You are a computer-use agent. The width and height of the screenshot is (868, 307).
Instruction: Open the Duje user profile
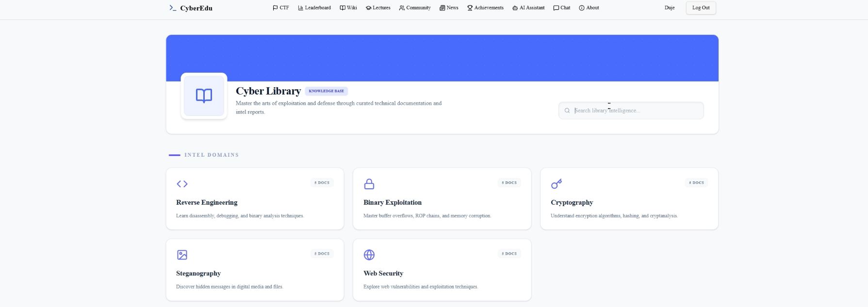(670, 8)
